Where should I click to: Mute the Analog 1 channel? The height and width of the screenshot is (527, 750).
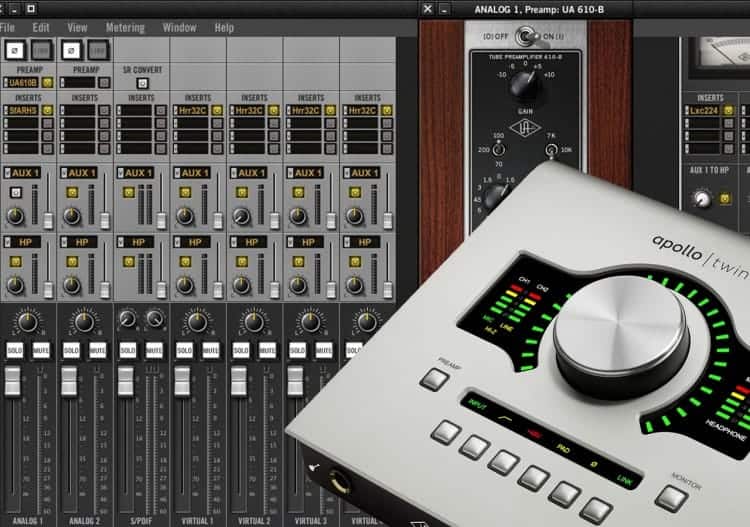[x=41, y=351]
